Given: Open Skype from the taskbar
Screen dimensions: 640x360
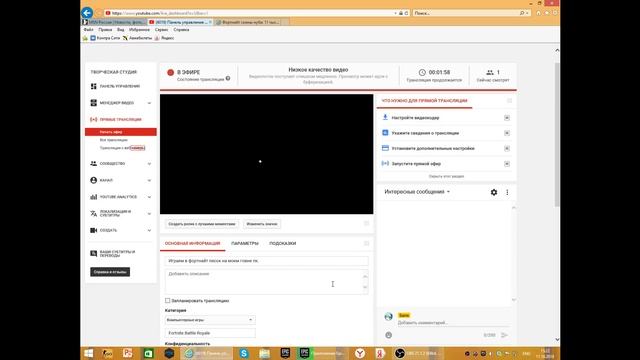Looking at the screenshot, I should [244, 353].
